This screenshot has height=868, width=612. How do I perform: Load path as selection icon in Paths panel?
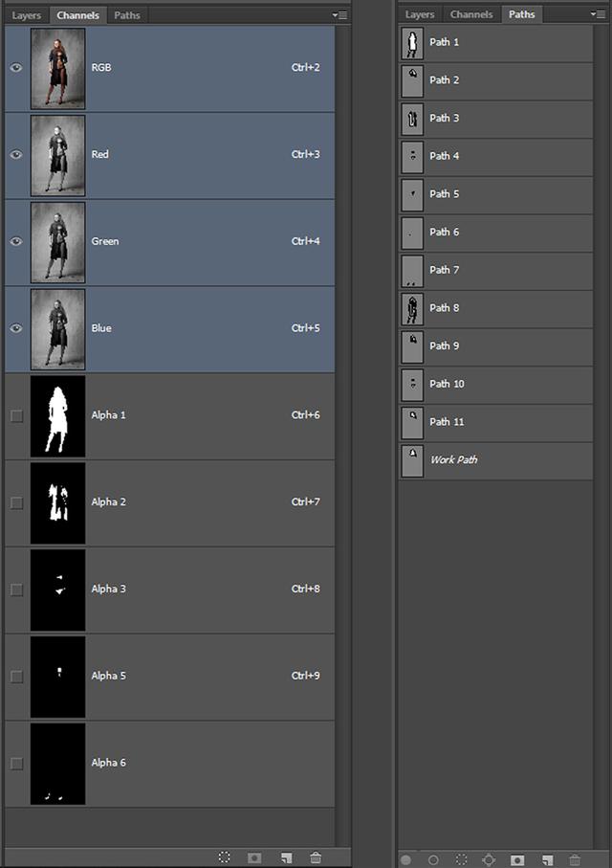461,859
